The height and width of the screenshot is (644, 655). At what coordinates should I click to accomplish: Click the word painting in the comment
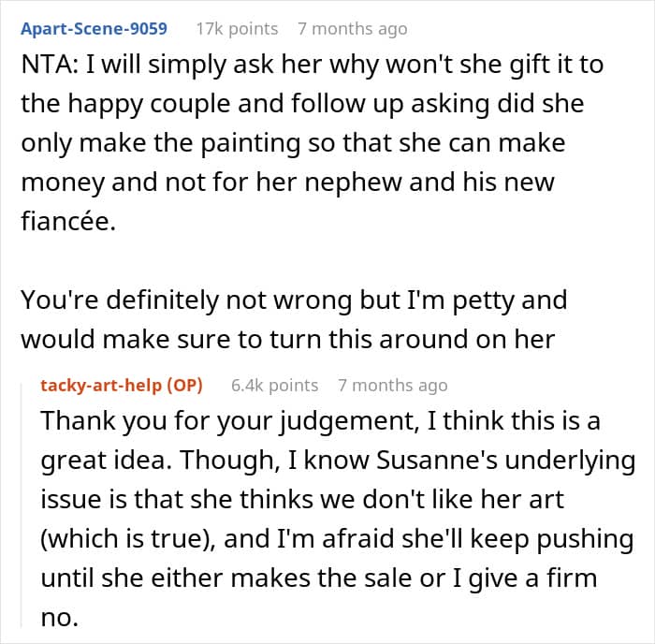click(251, 144)
